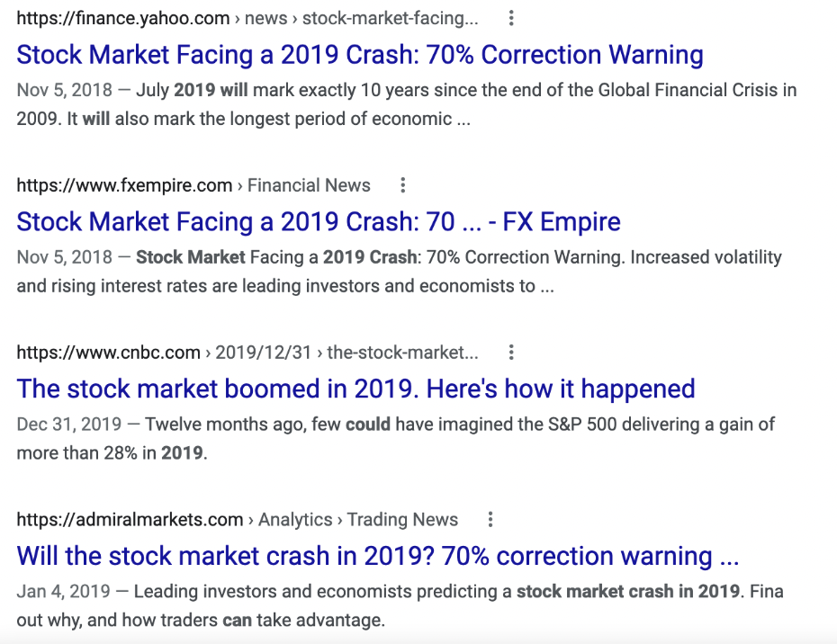Click the 'Financial News' breadcrumb
837x644 pixels.
click(309, 185)
